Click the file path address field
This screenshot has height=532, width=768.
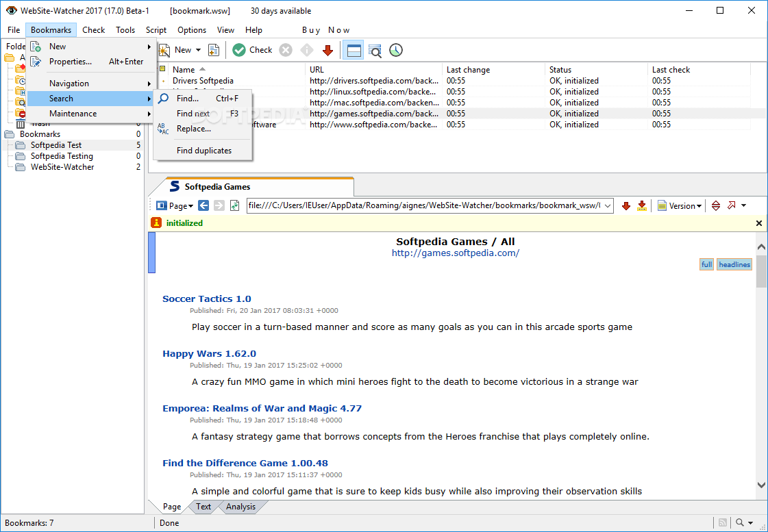[x=424, y=205]
